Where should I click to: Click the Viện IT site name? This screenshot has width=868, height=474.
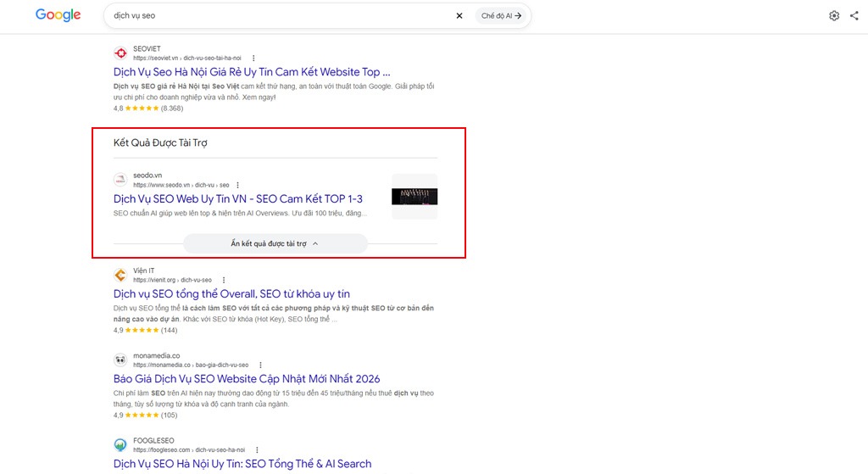click(x=144, y=270)
